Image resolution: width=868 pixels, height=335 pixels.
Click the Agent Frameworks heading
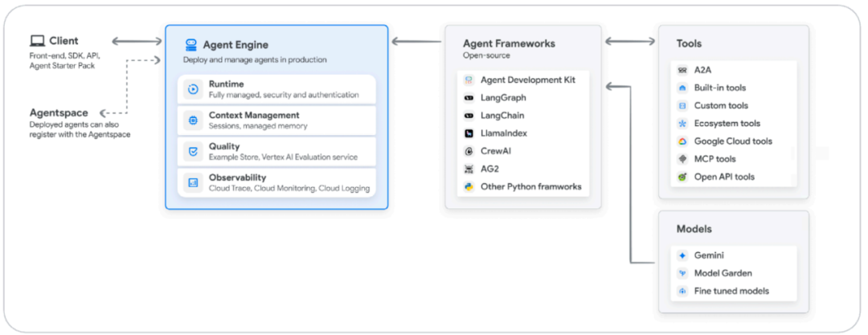click(x=510, y=43)
